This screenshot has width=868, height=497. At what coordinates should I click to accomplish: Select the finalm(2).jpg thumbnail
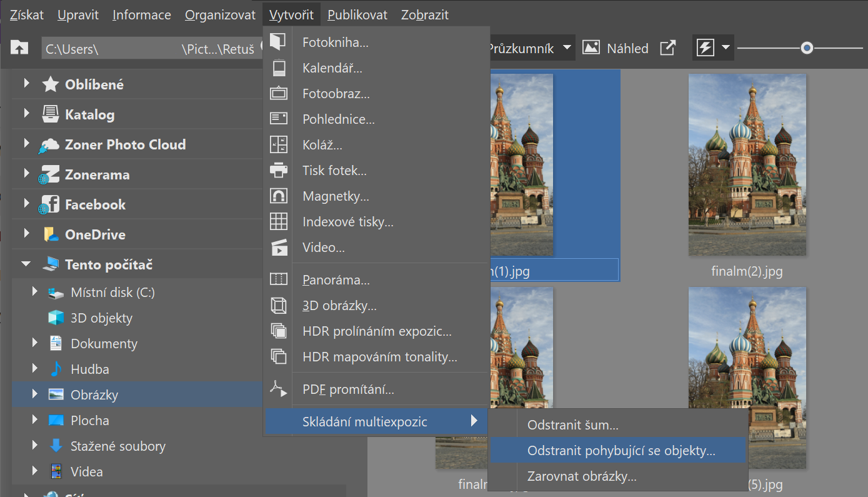[747, 165]
